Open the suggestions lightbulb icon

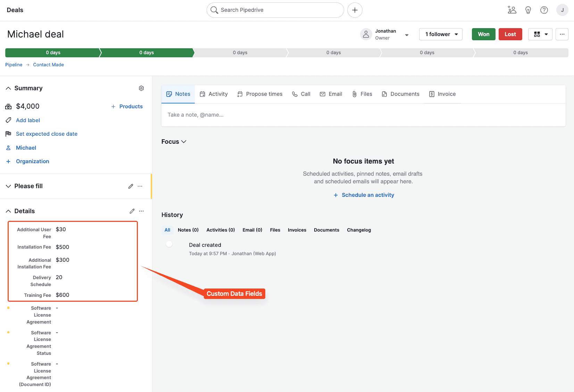528,10
